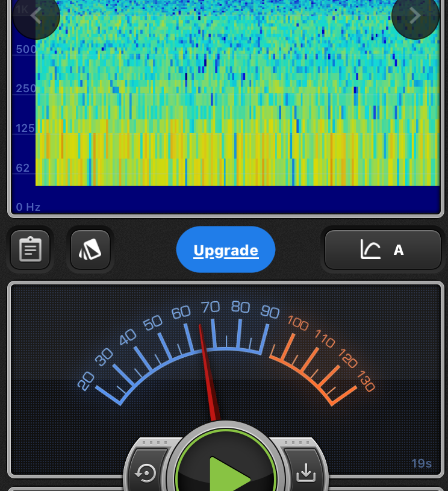The image size is (448, 491).
Task: Click the orange 130 dB gauge label
Action: click(366, 381)
